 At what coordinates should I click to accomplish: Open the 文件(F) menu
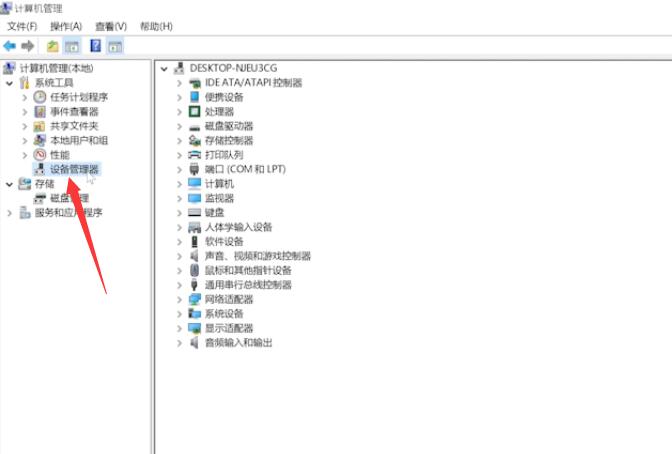(x=22, y=27)
